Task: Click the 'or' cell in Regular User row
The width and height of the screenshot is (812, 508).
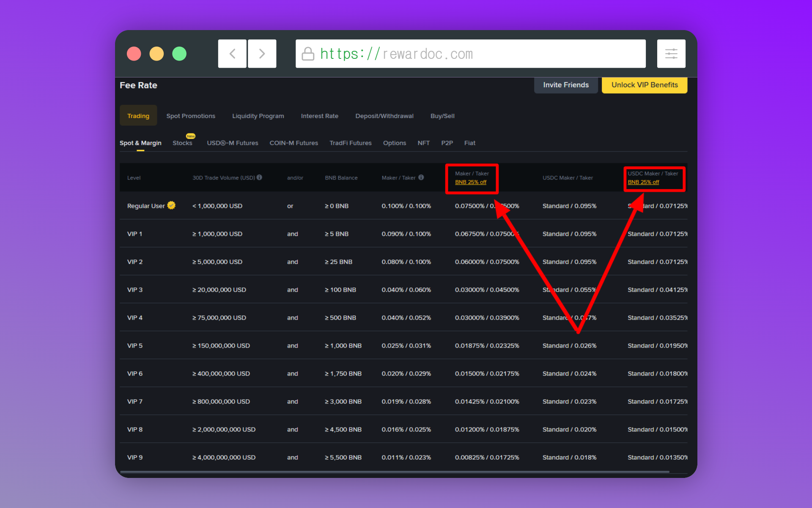Action: click(290, 206)
